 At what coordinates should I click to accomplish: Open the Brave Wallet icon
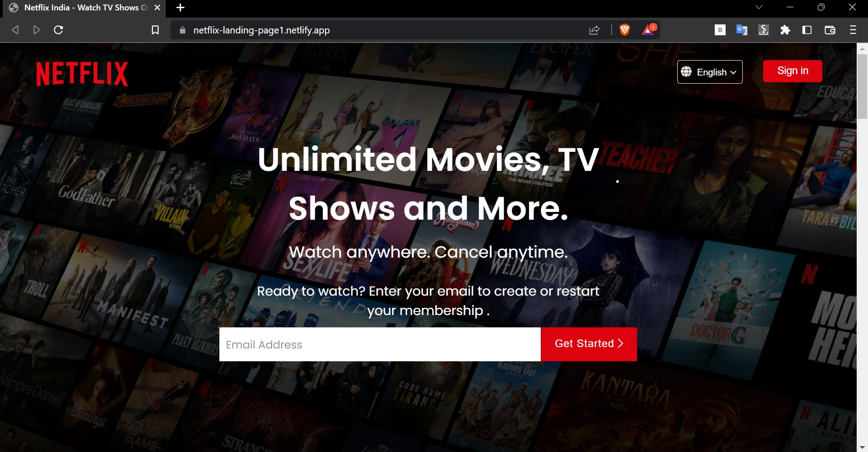coord(830,30)
